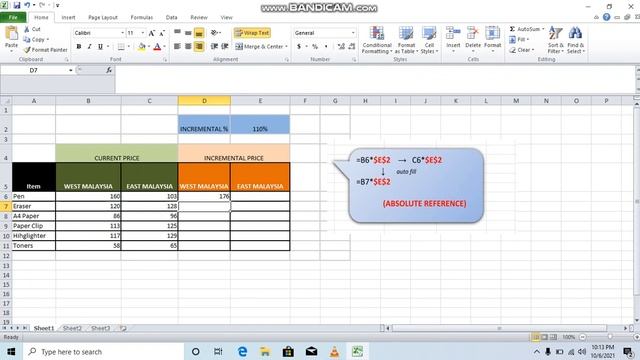Click the Paste icon
Viewport: 640px width, 360px height.
[11, 34]
